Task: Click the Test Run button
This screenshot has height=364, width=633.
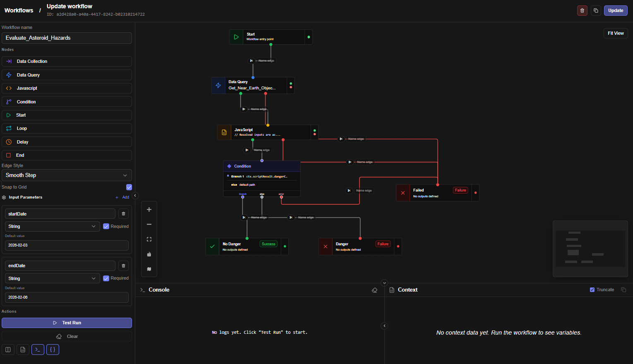Action: coord(67,323)
